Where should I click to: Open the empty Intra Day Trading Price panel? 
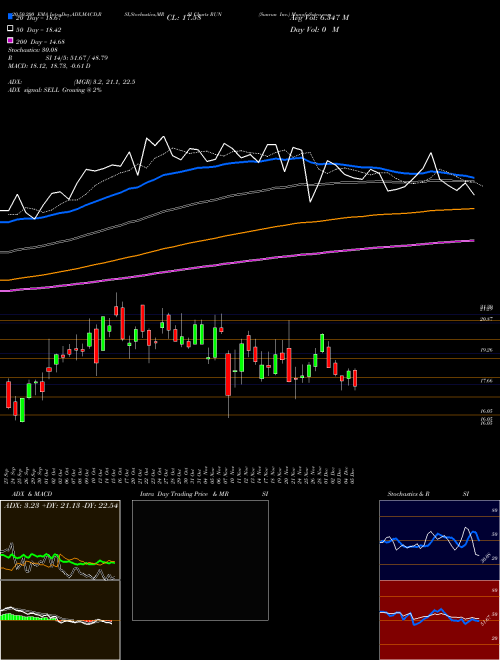(x=200, y=560)
